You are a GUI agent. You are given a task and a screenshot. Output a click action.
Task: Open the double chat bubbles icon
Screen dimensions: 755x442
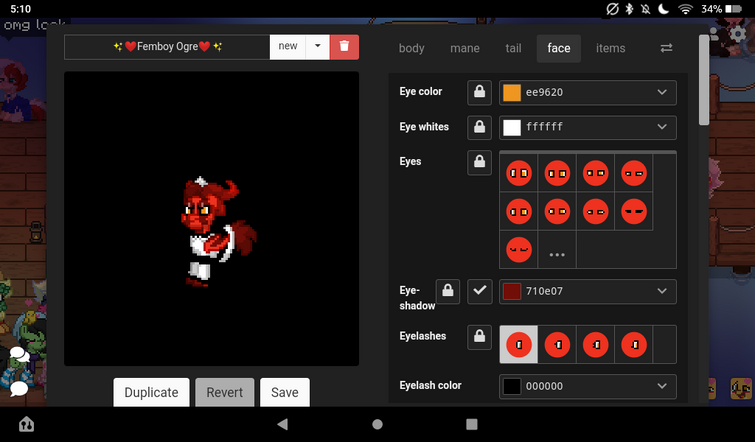tap(19, 355)
